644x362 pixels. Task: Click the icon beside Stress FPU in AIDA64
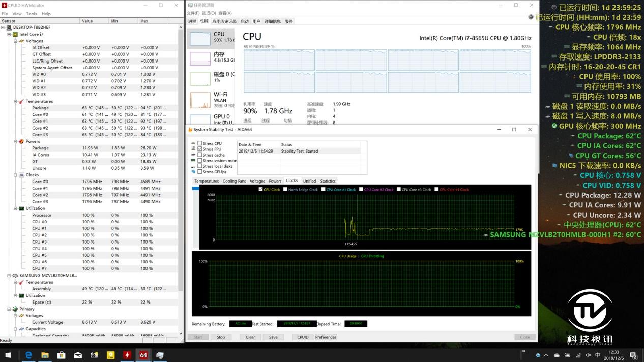point(193,149)
